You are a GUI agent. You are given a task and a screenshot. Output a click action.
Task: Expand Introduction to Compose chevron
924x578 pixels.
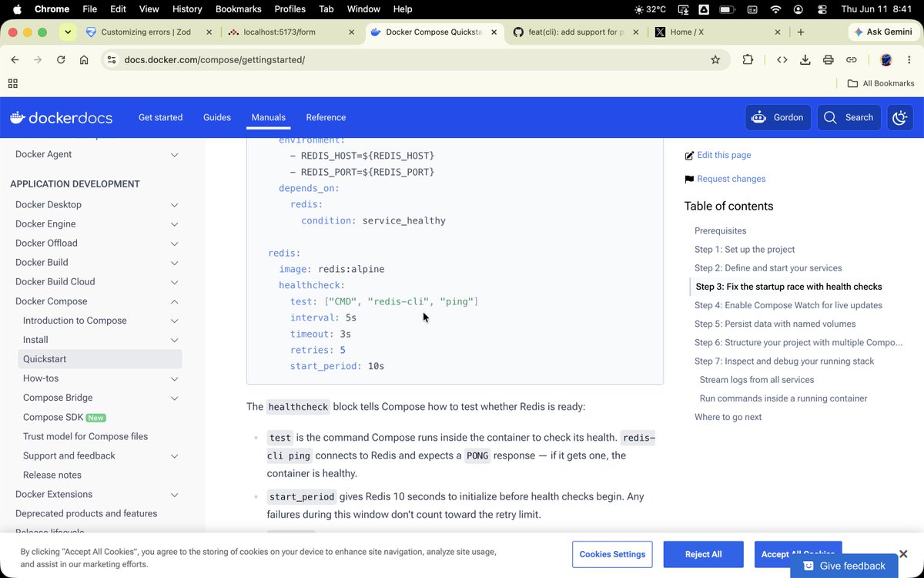(x=174, y=321)
